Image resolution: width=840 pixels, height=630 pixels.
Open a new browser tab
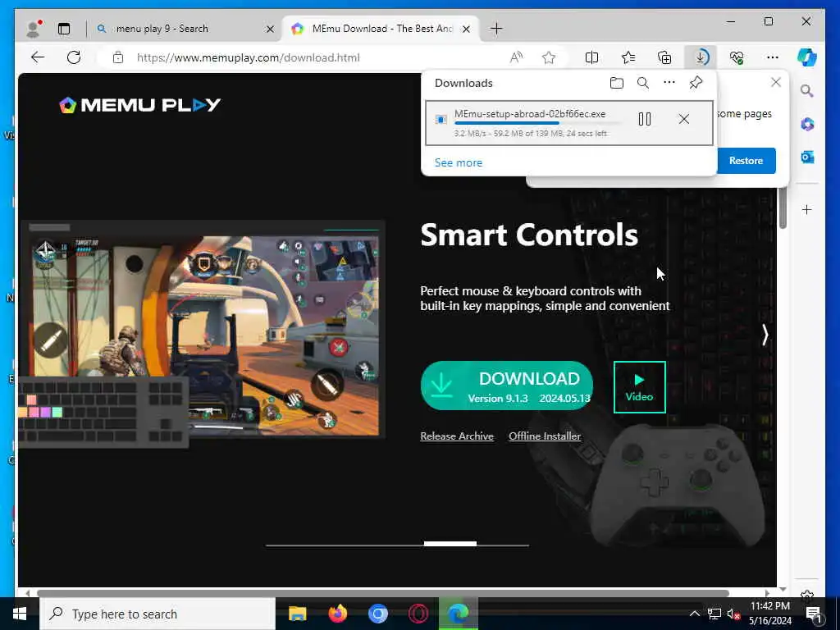click(x=496, y=29)
